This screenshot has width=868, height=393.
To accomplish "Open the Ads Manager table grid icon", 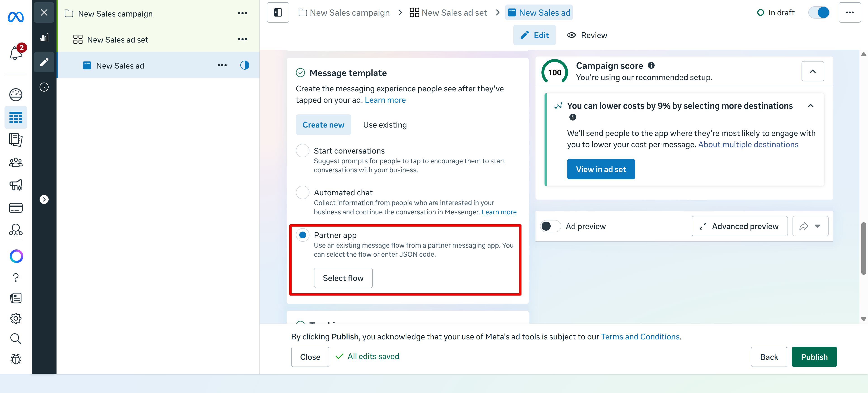I will click(x=16, y=117).
